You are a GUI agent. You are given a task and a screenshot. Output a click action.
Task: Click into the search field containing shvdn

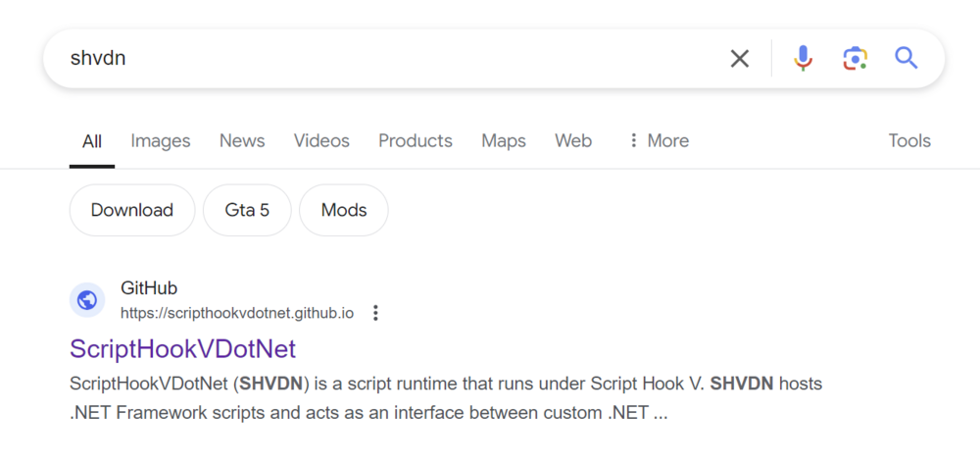(x=392, y=59)
